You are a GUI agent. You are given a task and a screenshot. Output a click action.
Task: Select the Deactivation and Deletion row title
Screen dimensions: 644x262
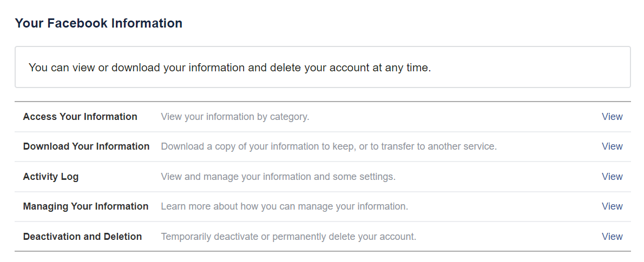coord(83,237)
